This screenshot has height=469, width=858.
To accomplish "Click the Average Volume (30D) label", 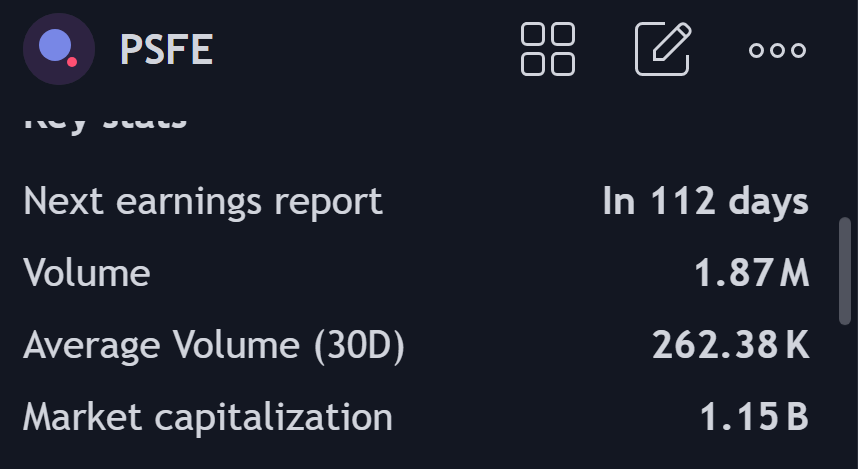I will tap(214, 345).
